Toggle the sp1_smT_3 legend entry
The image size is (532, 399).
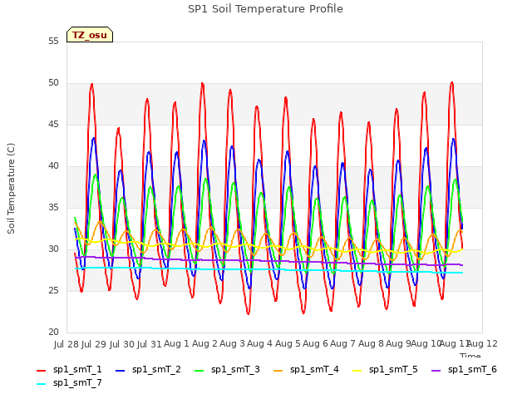point(227,369)
